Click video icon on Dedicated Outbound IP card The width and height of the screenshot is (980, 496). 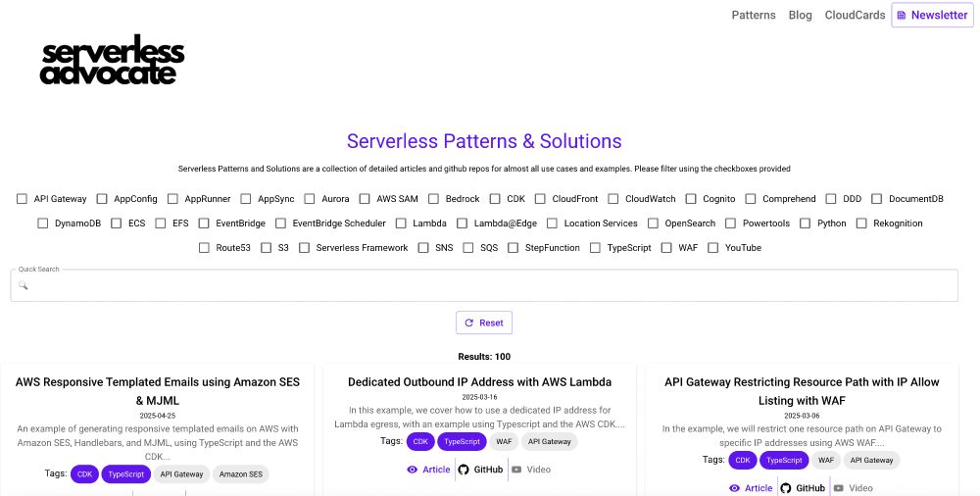point(516,470)
